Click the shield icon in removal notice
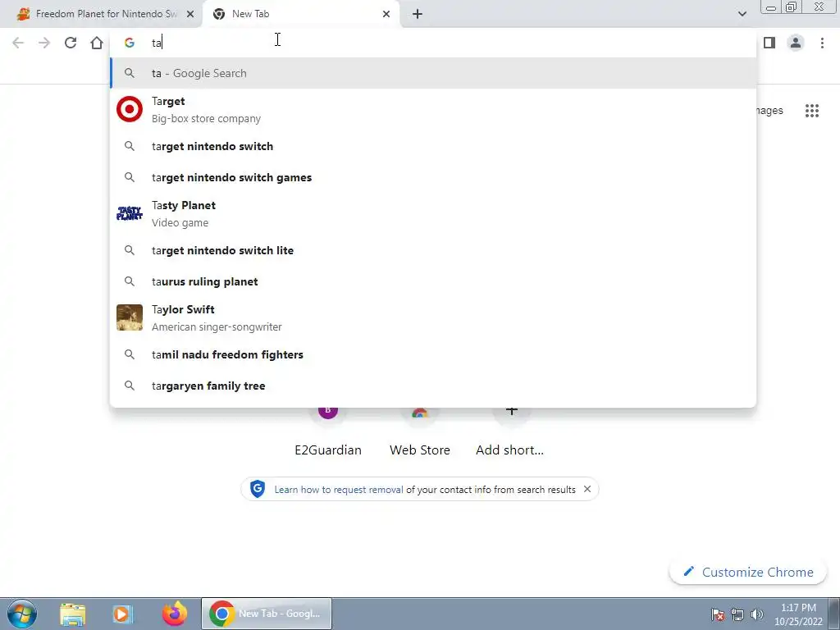The height and width of the screenshot is (630, 840). [x=258, y=489]
